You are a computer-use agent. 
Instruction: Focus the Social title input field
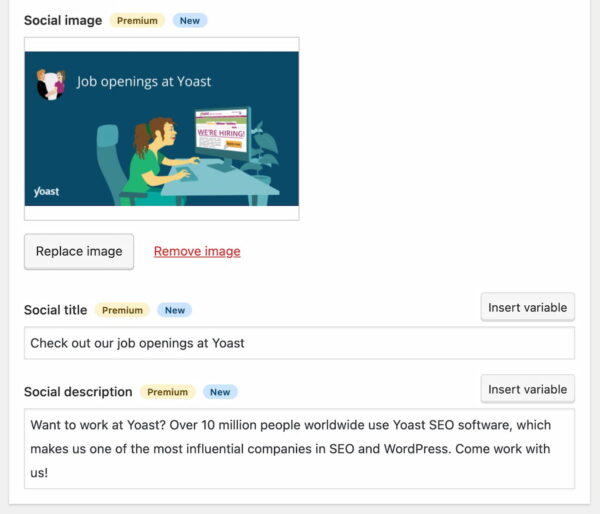tap(299, 343)
